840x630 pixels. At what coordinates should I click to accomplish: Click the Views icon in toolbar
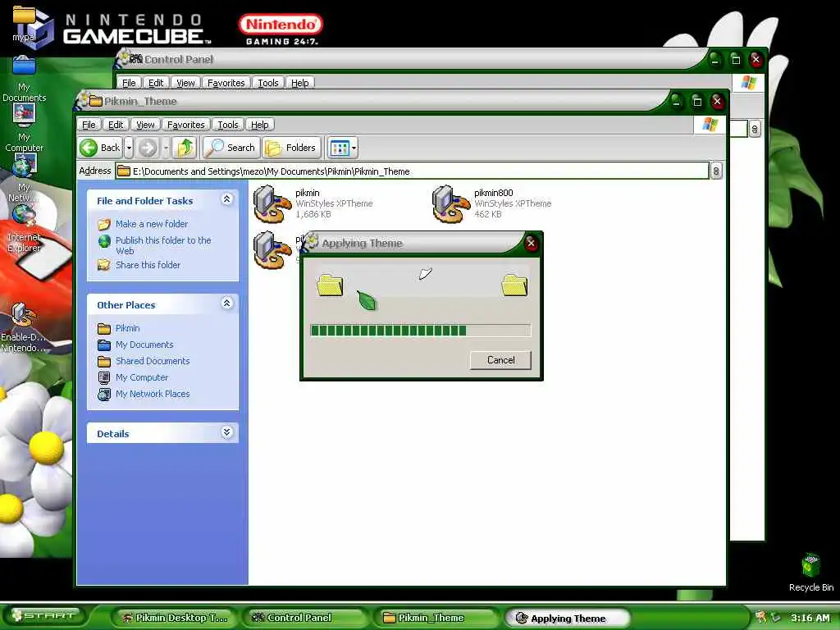[x=340, y=148]
